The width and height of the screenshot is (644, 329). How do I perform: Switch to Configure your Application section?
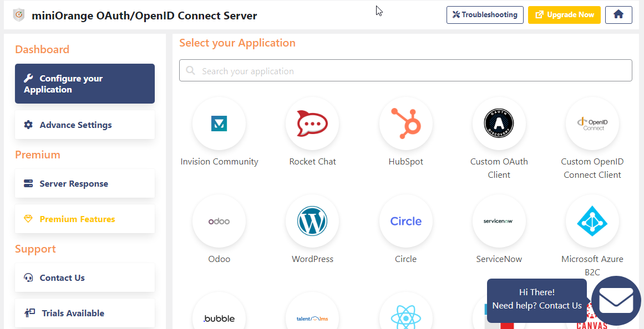(x=84, y=84)
